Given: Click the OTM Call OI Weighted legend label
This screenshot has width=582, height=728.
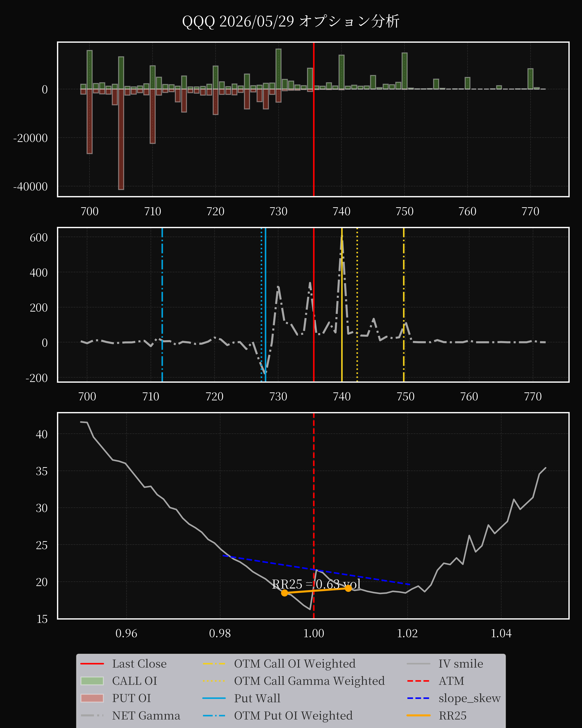Looking at the screenshot, I should (295, 663).
